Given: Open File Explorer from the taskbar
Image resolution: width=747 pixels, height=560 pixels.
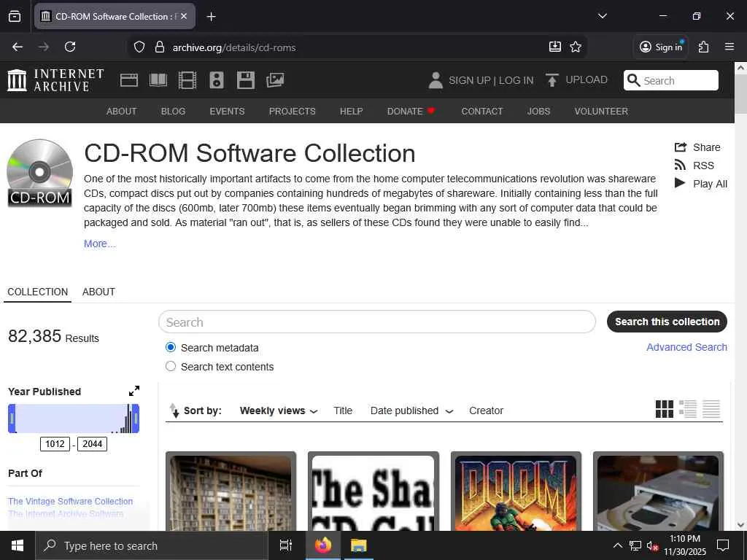Looking at the screenshot, I should tap(359, 545).
